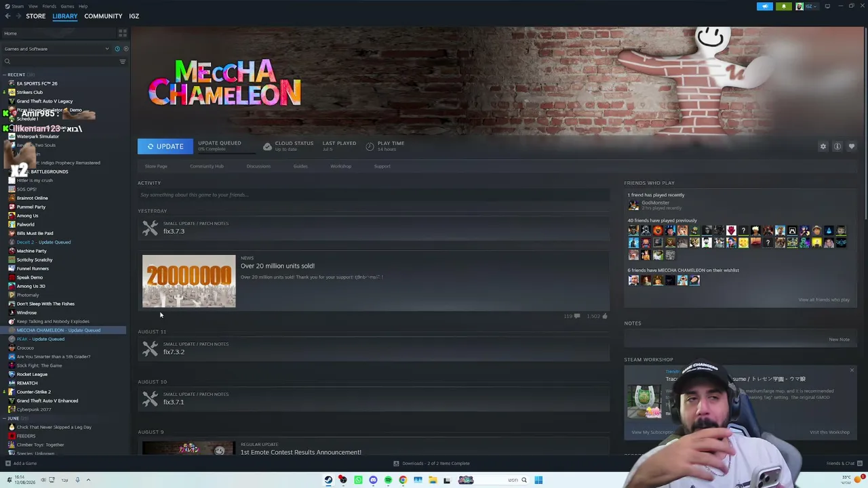The image size is (868, 488).
Task: Open the Workshop link
Action: pos(341,166)
